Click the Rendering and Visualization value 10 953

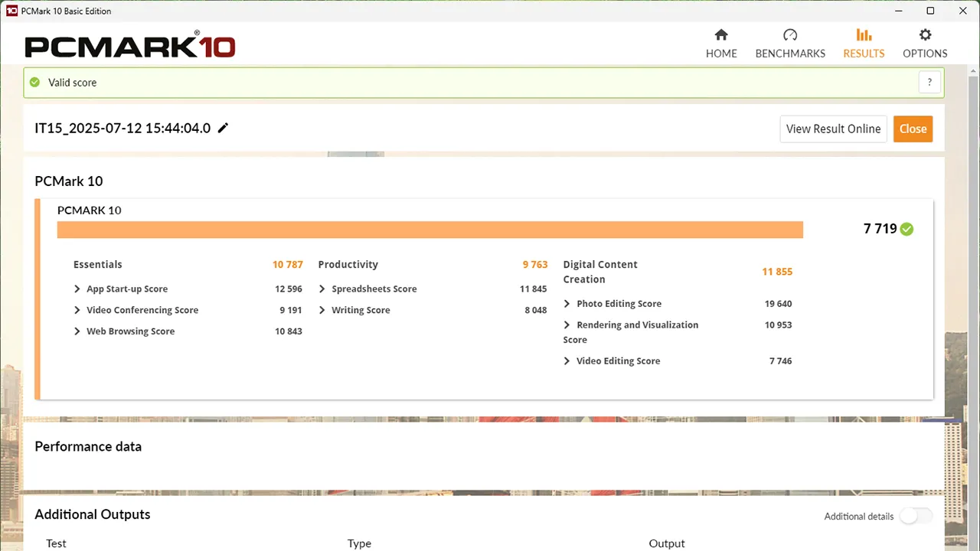779,325
